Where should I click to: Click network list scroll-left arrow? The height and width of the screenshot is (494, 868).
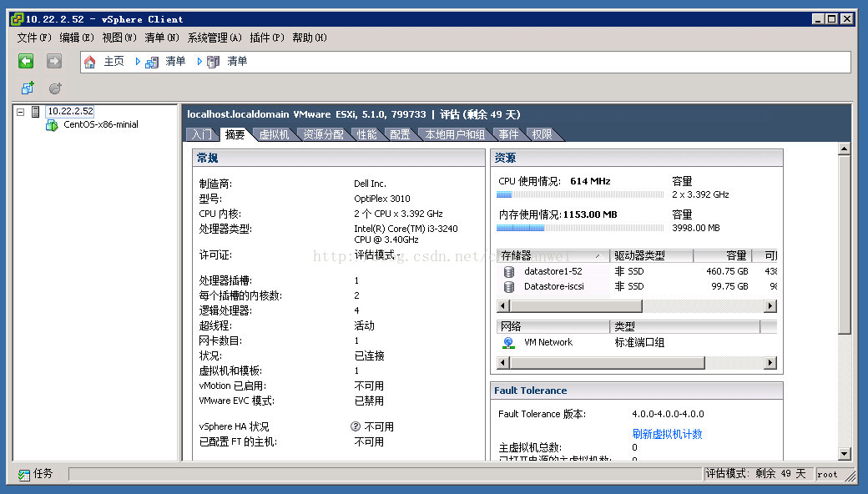pyautogui.click(x=503, y=363)
